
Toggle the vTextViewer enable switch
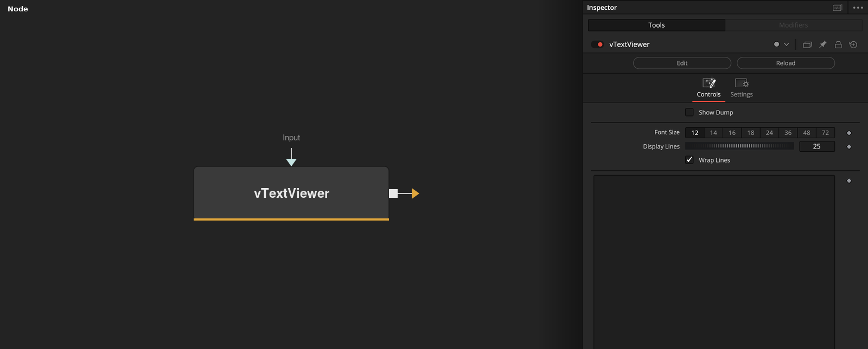pyautogui.click(x=597, y=44)
